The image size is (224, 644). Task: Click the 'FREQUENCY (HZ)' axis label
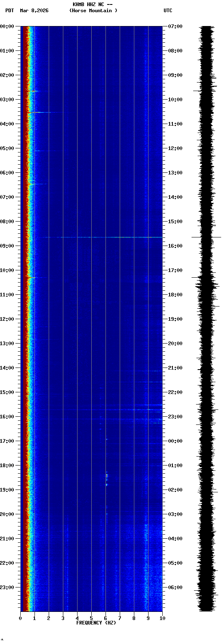point(96,623)
